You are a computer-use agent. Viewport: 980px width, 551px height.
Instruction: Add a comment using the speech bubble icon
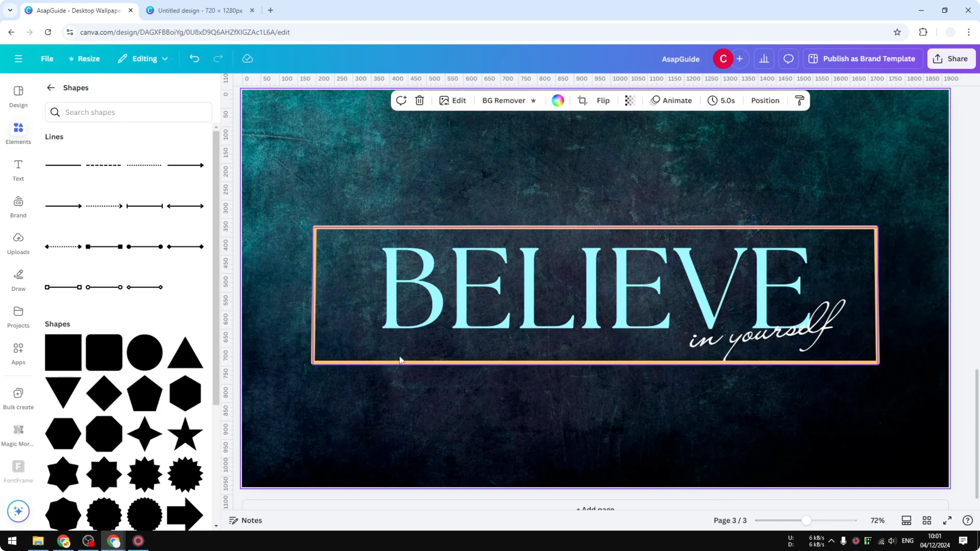pos(788,59)
